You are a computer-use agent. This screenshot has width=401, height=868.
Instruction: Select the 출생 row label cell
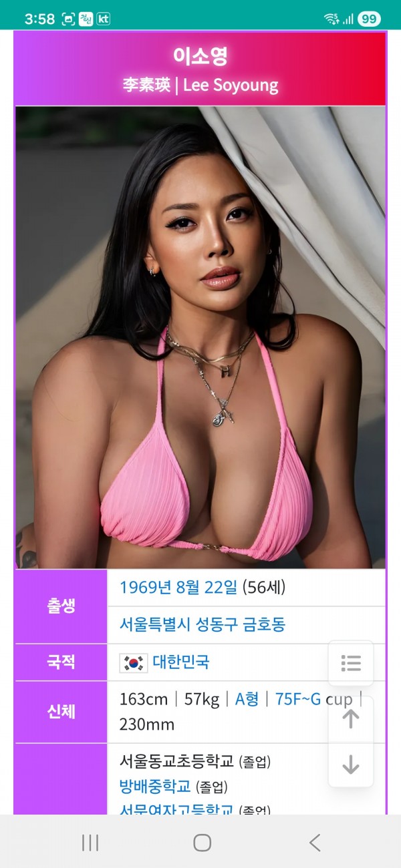[x=61, y=606]
